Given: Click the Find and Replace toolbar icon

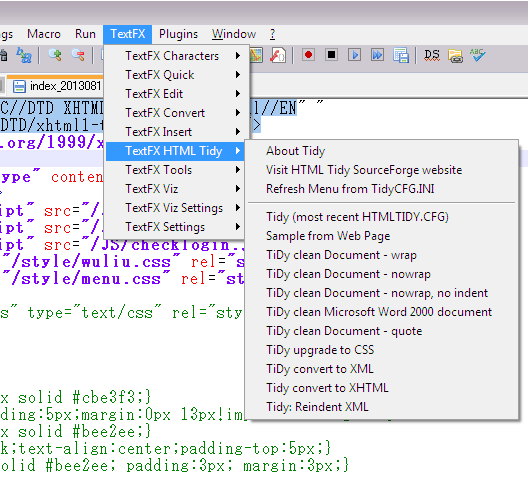Looking at the screenshot, I should point(24,55).
